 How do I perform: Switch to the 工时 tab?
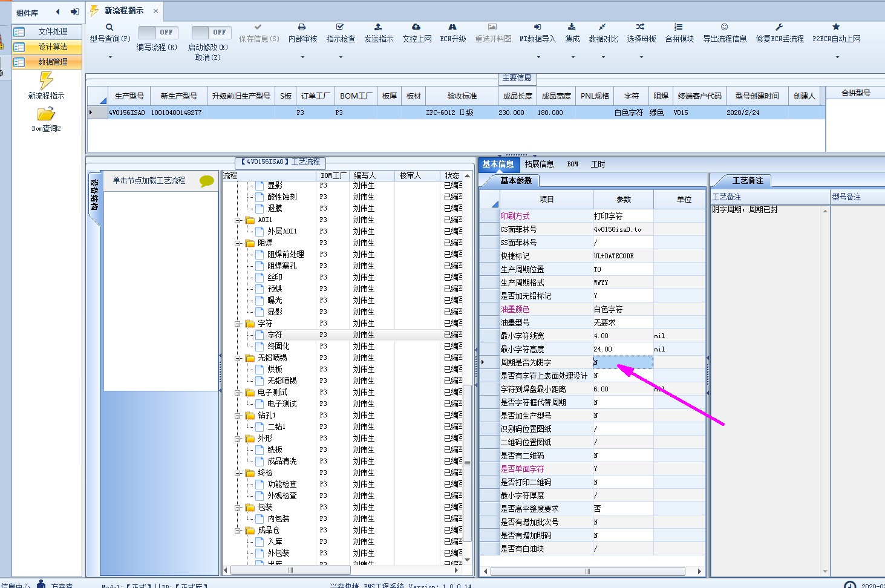pos(598,164)
